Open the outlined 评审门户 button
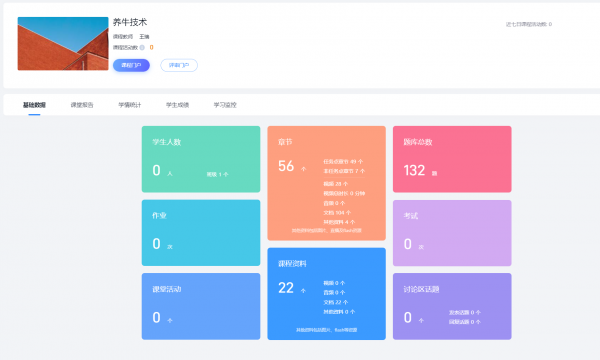Viewport: 600px width, 360px height. (x=179, y=65)
